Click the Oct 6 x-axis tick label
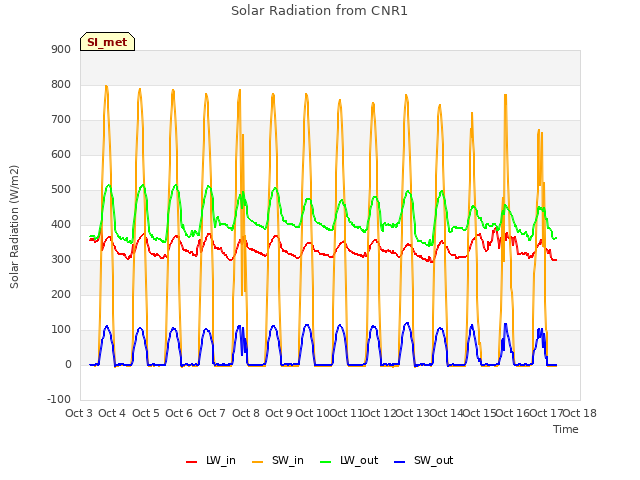The image size is (640, 480). coord(179,413)
